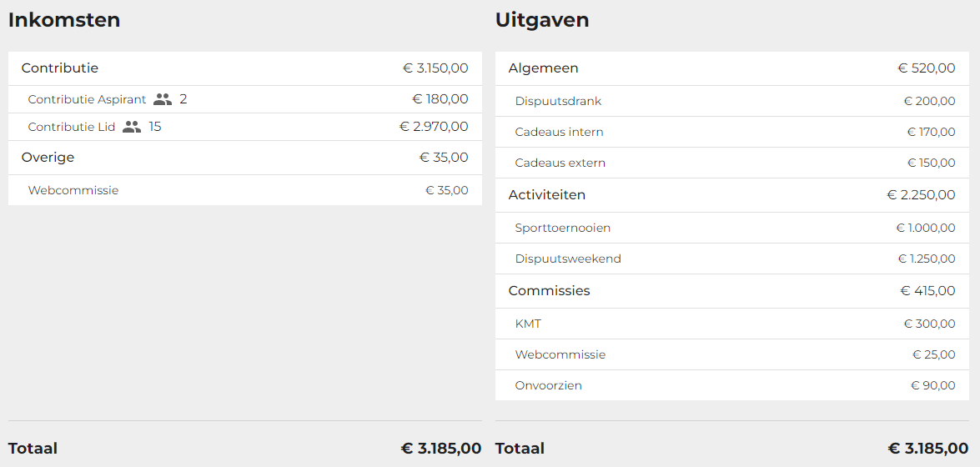Select the Algemeen expense category
Viewport: 980px width, 467px height.
[732, 68]
